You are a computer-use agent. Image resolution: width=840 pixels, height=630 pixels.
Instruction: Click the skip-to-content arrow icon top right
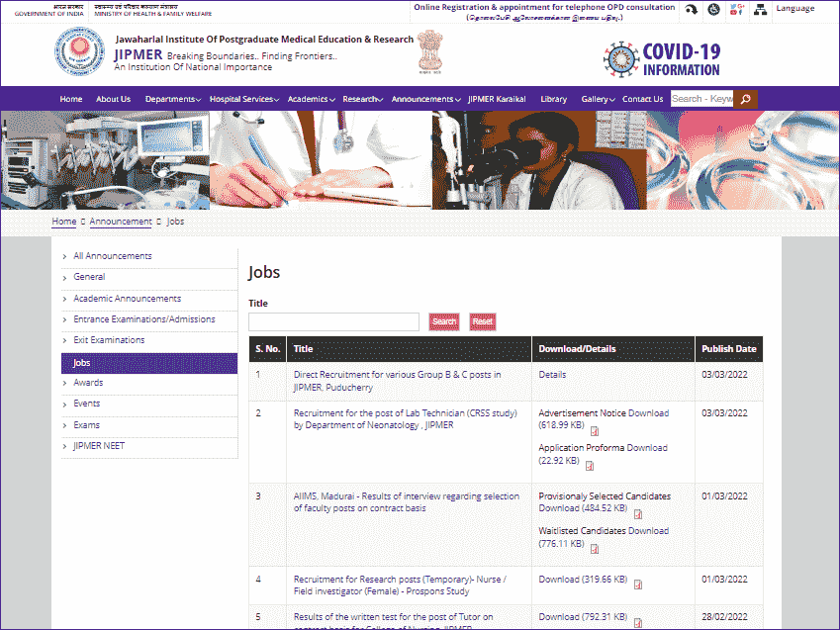pos(693,9)
